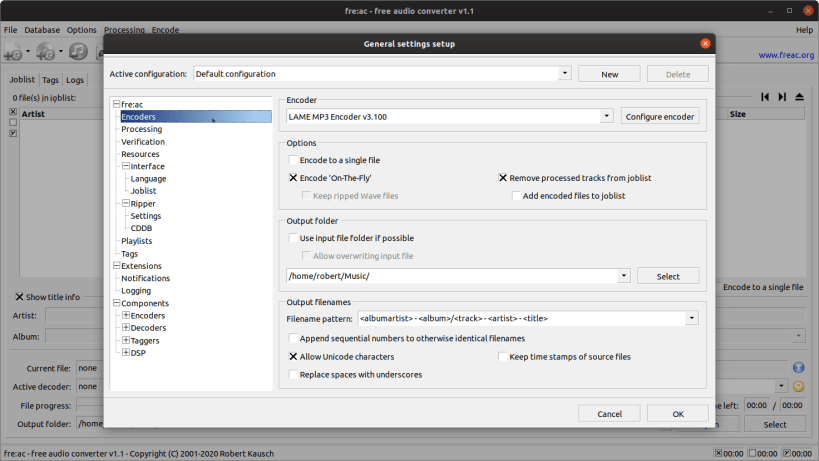Switch to the Logs tab
This screenshot has height=461, width=819.
point(75,80)
